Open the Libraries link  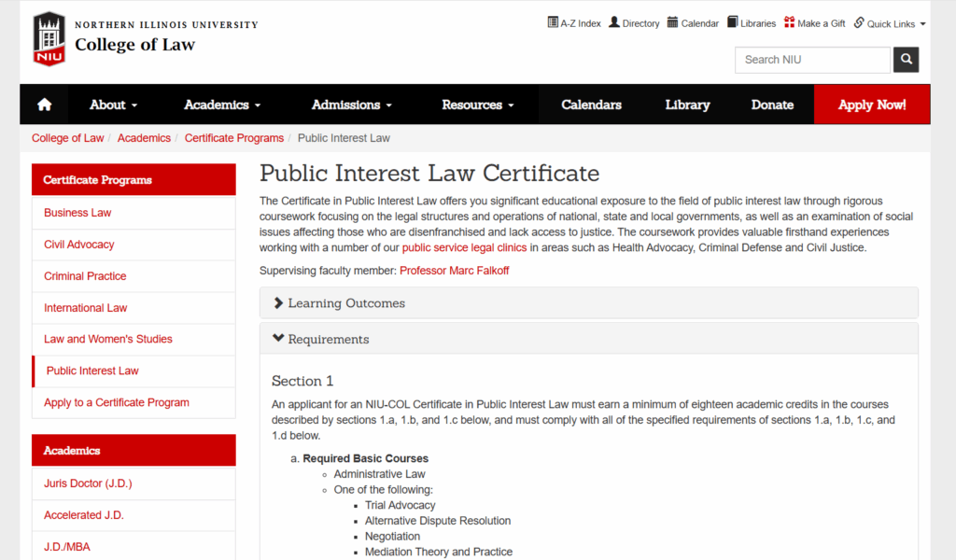click(752, 23)
